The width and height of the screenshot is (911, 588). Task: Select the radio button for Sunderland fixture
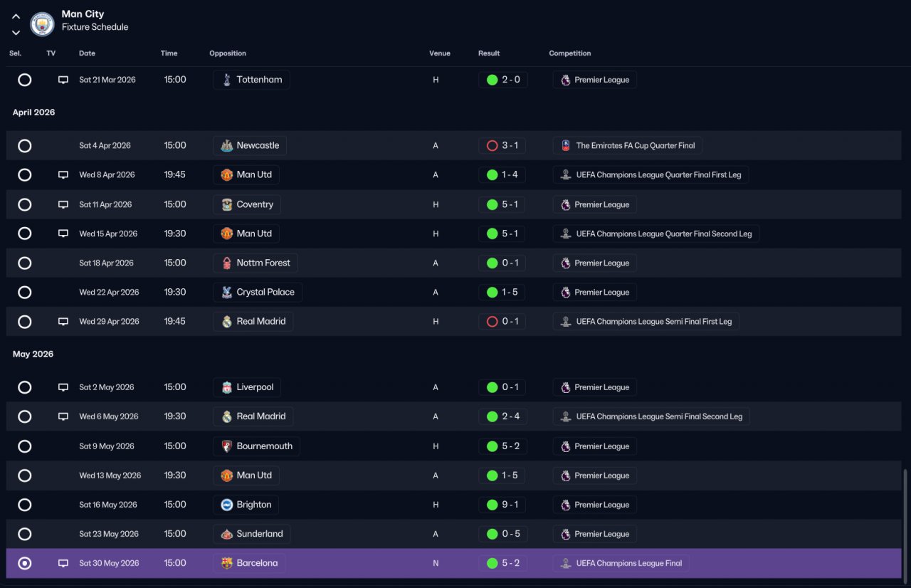pos(24,534)
